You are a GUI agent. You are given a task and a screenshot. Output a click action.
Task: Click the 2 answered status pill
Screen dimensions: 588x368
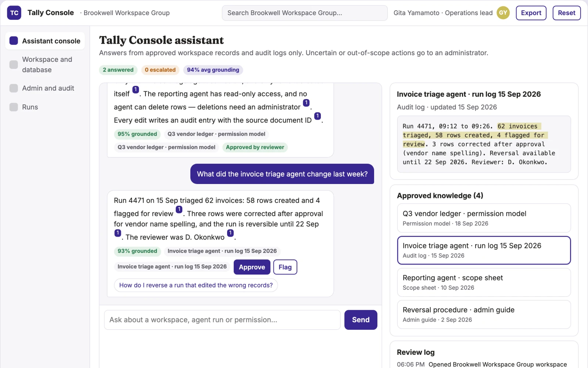point(118,70)
